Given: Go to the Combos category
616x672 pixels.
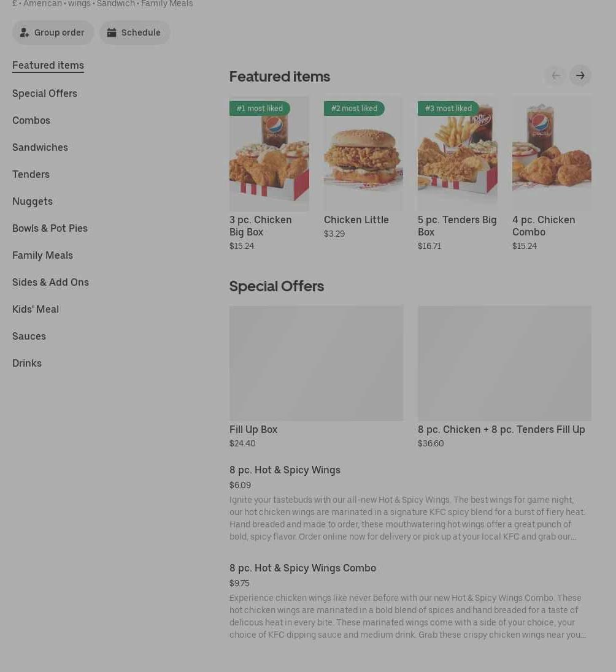Looking at the screenshot, I should click(x=31, y=120).
